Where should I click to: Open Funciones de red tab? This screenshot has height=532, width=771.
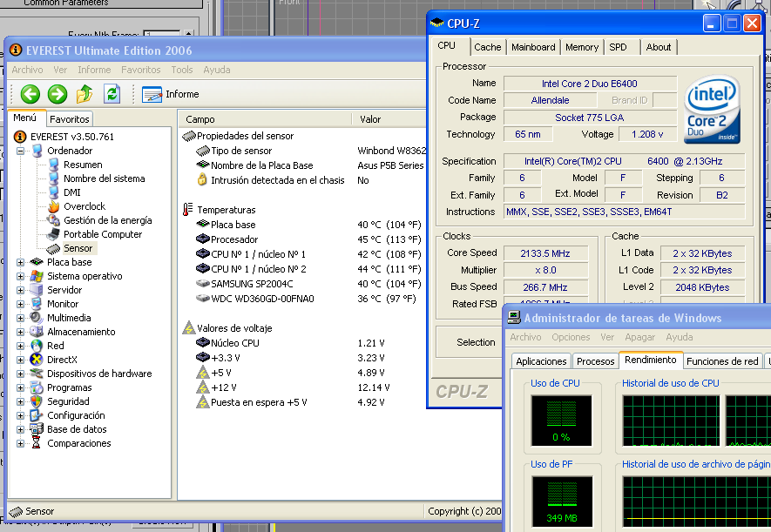722,361
